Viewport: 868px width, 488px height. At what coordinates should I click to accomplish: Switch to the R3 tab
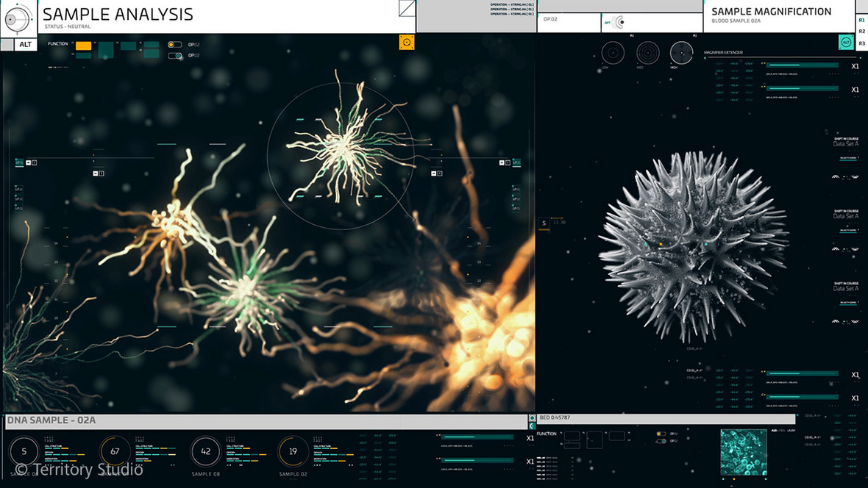(861, 43)
